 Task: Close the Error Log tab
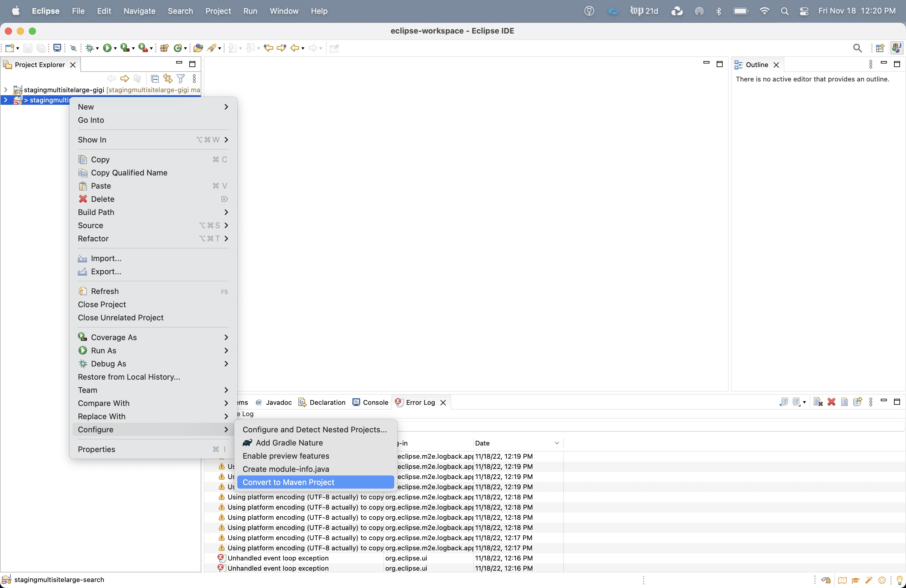[443, 402]
